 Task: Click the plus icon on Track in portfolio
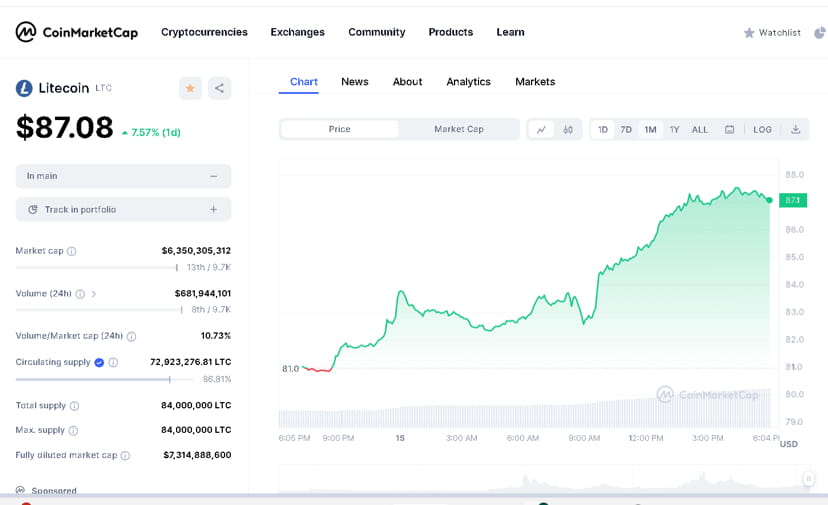coord(213,210)
